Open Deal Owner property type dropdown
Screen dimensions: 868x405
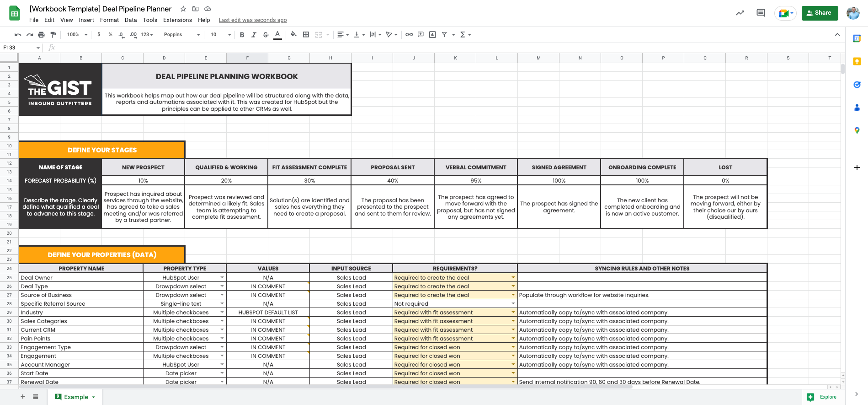tap(222, 278)
